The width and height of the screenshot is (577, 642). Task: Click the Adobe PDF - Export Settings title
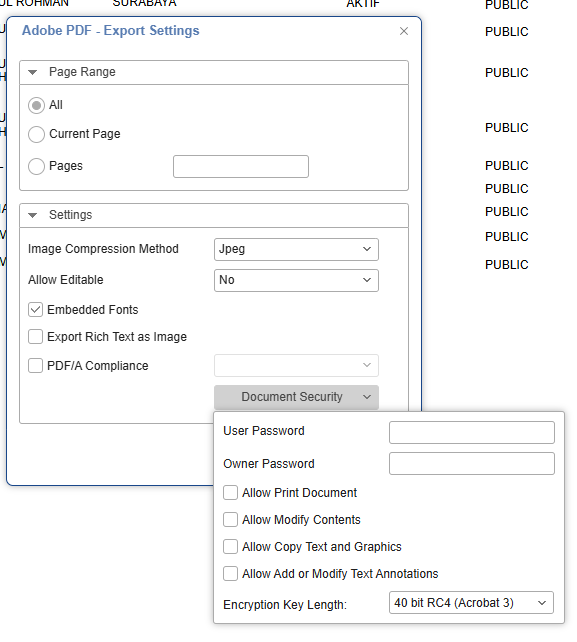[x=111, y=31]
